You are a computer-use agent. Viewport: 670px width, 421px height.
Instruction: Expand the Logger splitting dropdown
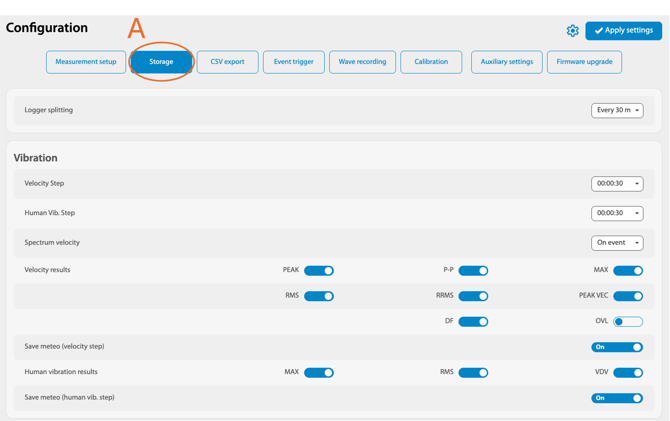(617, 110)
